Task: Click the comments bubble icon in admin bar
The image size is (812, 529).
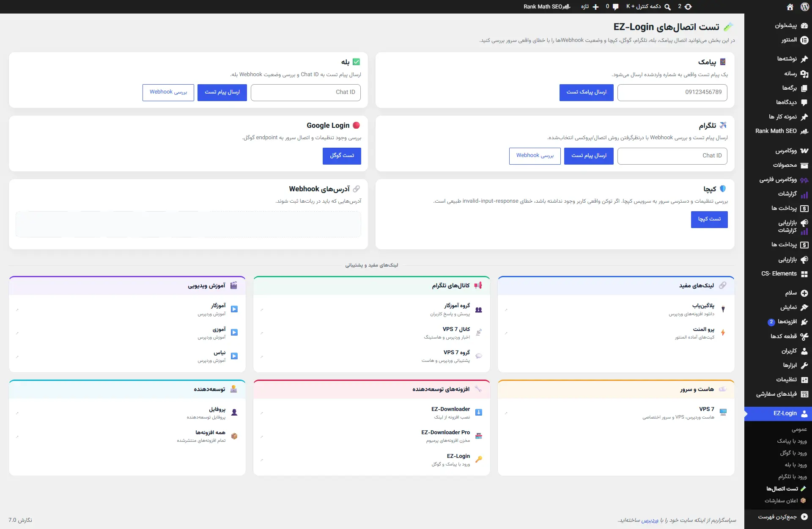Action: click(x=616, y=7)
